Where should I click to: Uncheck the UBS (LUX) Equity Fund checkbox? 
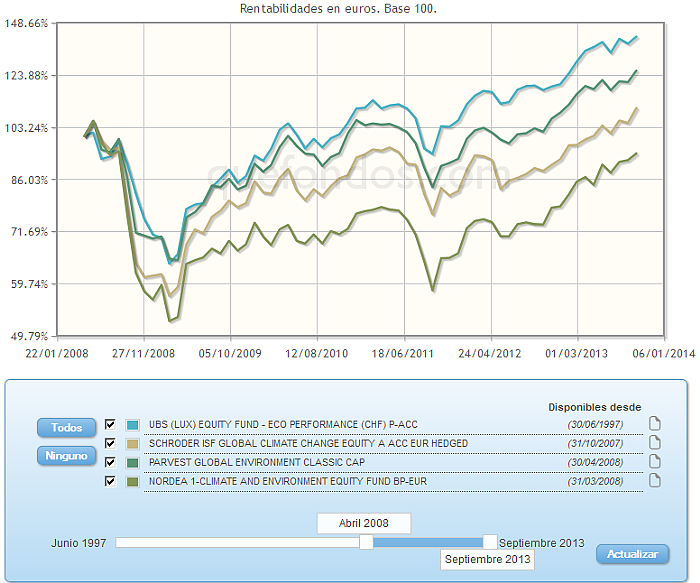pos(110,424)
